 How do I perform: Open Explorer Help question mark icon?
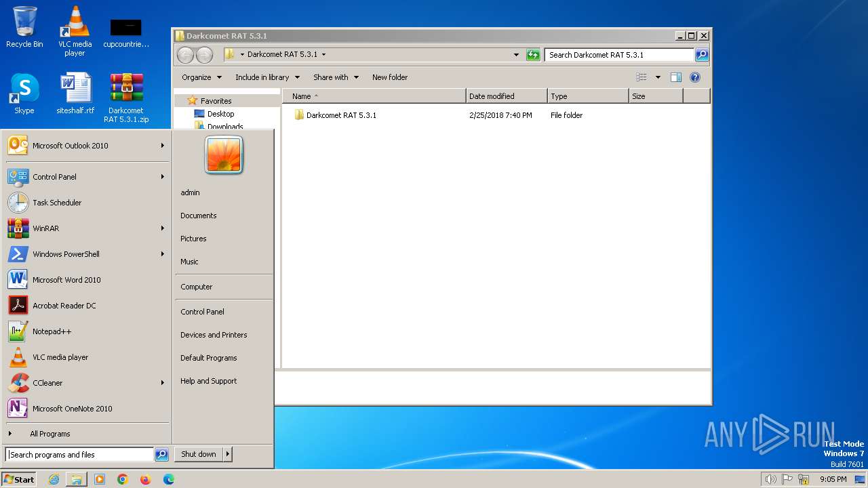click(x=695, y=77)
